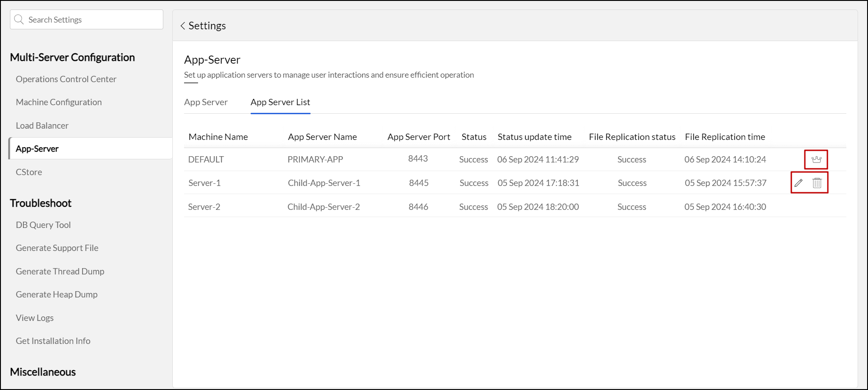Click the search magnifier icon
The height and width of the screenshot is (390, 868).
point(19,19)
